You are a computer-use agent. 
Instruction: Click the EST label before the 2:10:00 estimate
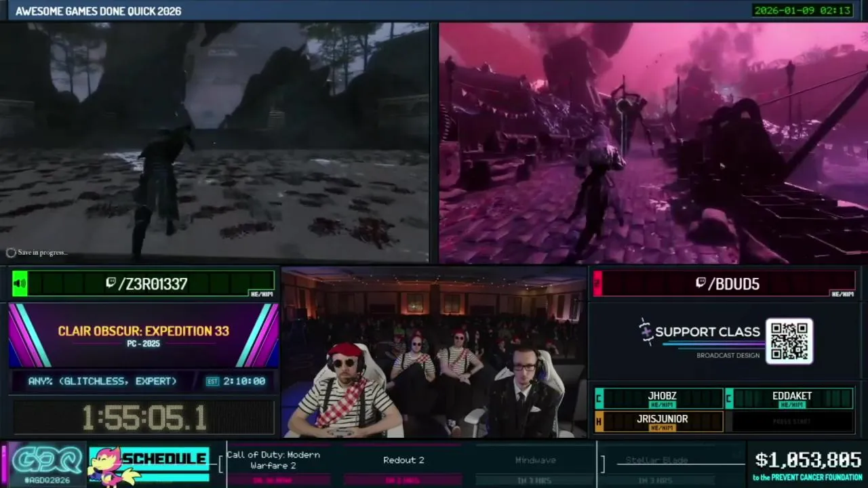pyautogui.click(x=212, y=382)
